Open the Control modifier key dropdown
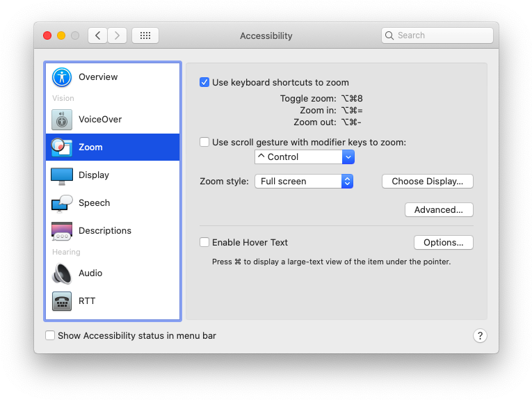532x400 pixels. pos(305,157)
